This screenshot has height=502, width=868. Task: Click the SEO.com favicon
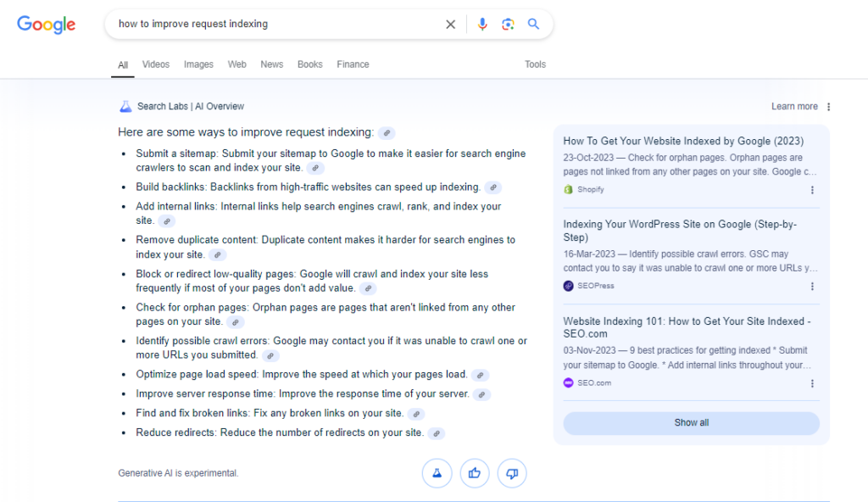pyautogui.click(x=569, y=383)
